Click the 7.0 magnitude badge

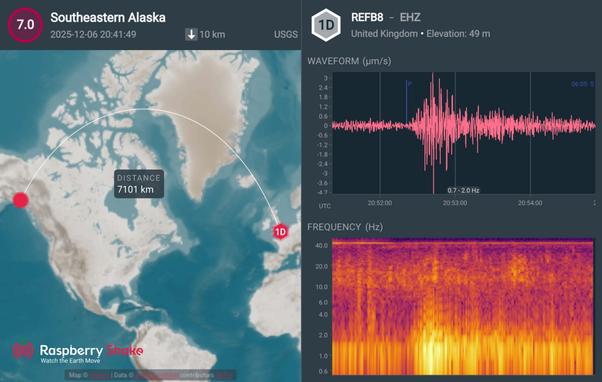(x=25, y=25)
